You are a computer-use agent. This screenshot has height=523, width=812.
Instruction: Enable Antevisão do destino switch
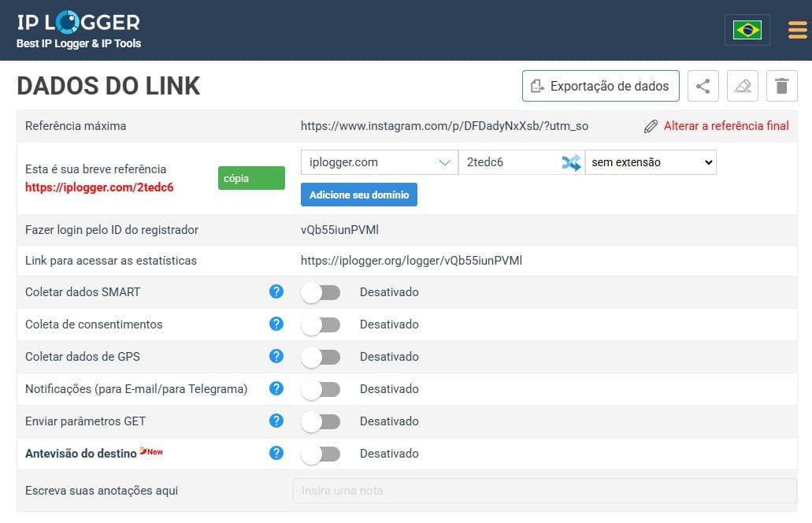(x=321, y=454)
